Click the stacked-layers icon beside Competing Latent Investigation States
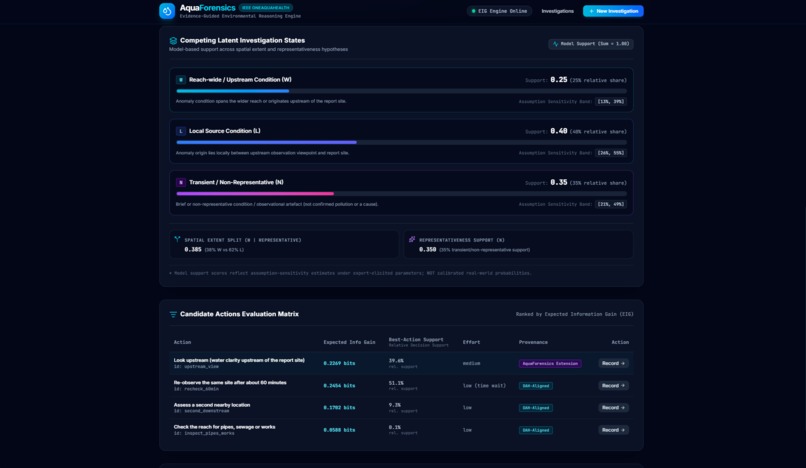 [173, 41]
